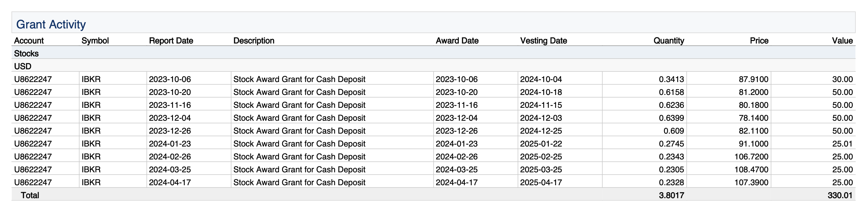Screen dimensions: 868x213
Task: Click quantity 0.6236
Action: coord(671,105)
